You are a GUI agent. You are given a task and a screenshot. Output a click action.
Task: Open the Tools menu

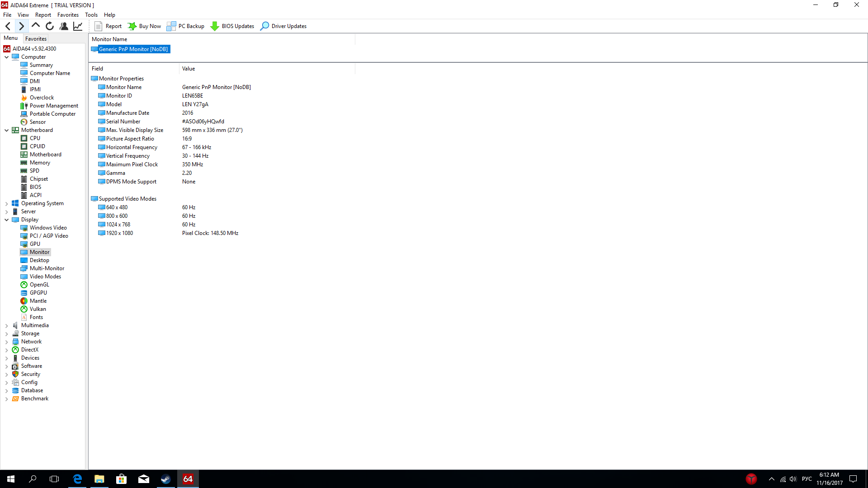coord(91,15)
